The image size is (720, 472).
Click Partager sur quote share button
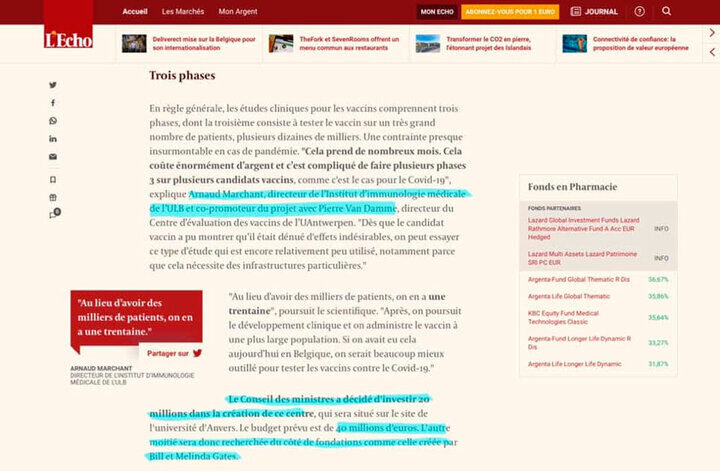pyautogui.click(x=171, y=353)
